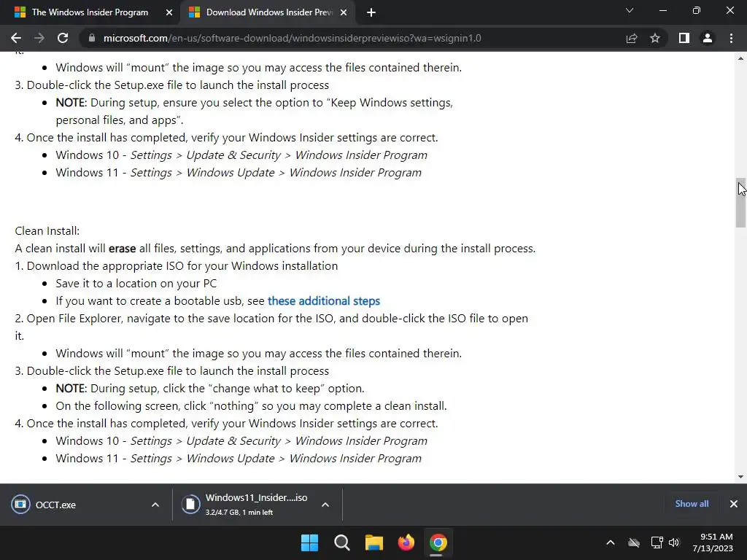This screenshot has height=560, width=747.
Task: Switch to Download Windows Insider Preview tab
Action: [x=269, y=12]
